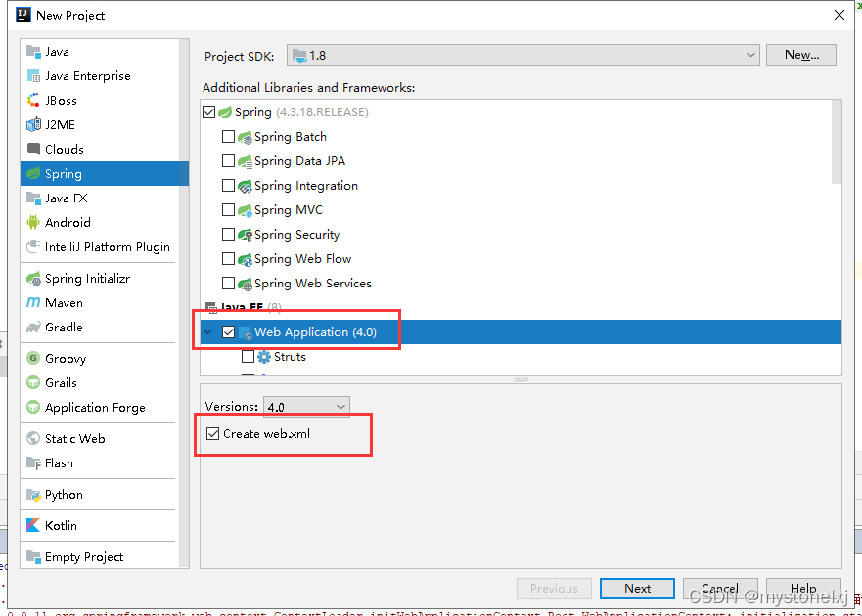Click the Static Web globe icon

33,438
